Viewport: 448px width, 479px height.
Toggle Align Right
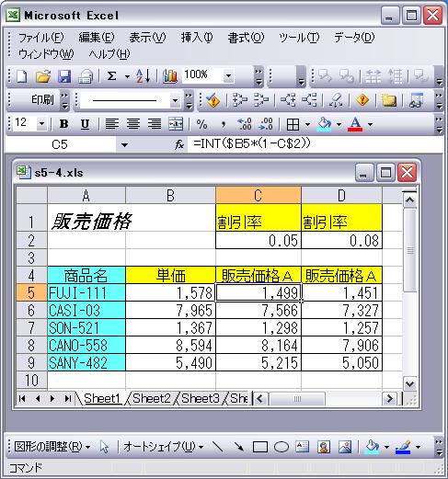155,124
